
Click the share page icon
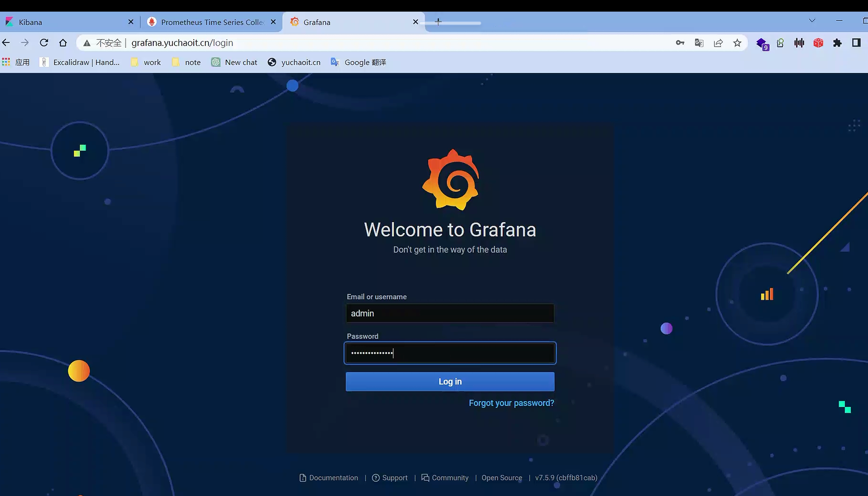718,42
